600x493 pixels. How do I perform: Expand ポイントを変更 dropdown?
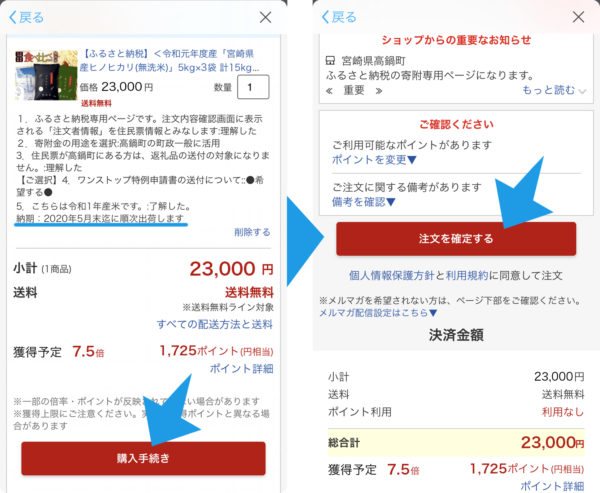(374, 159)
